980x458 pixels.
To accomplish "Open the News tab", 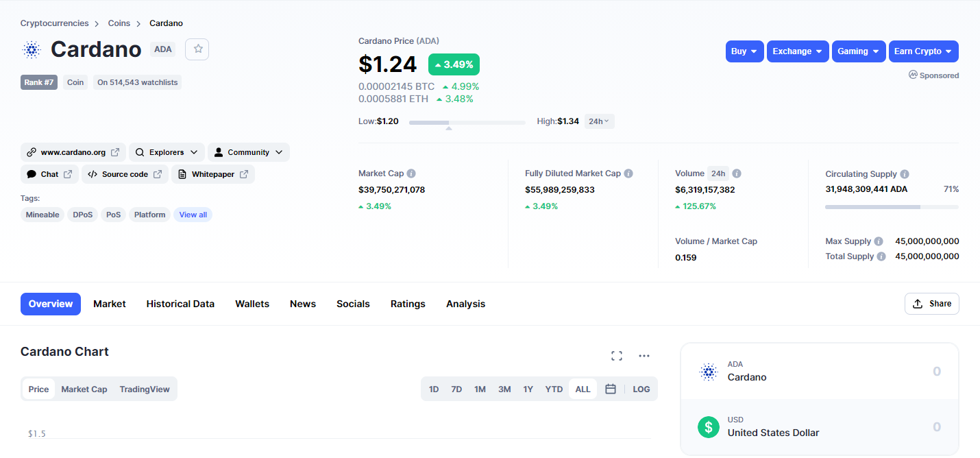I will (x=303, y=304).
